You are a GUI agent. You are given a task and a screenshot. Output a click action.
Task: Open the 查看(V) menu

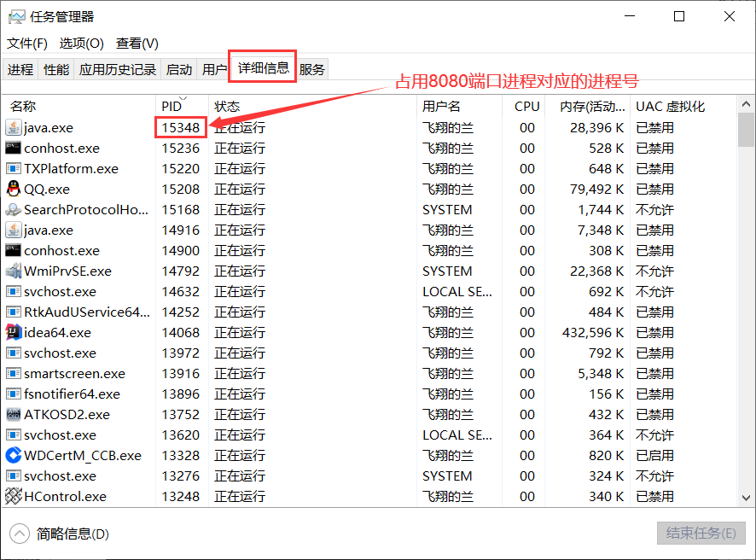[x=137, y=44]
